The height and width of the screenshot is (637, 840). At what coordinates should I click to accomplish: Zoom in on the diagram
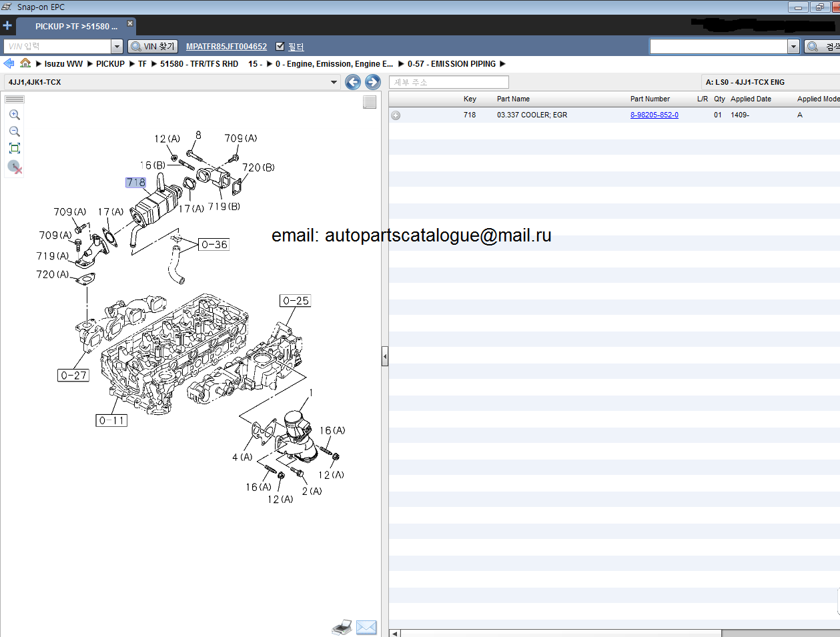(15, 115)
